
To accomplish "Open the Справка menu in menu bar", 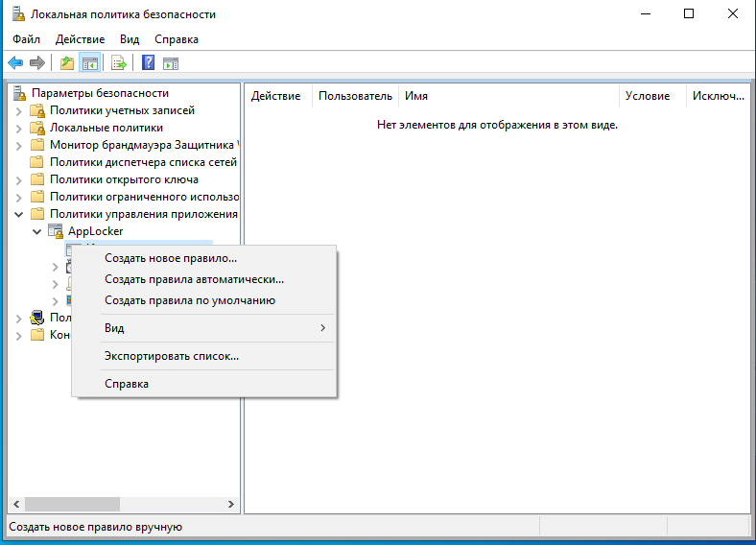I will [177, 39].
